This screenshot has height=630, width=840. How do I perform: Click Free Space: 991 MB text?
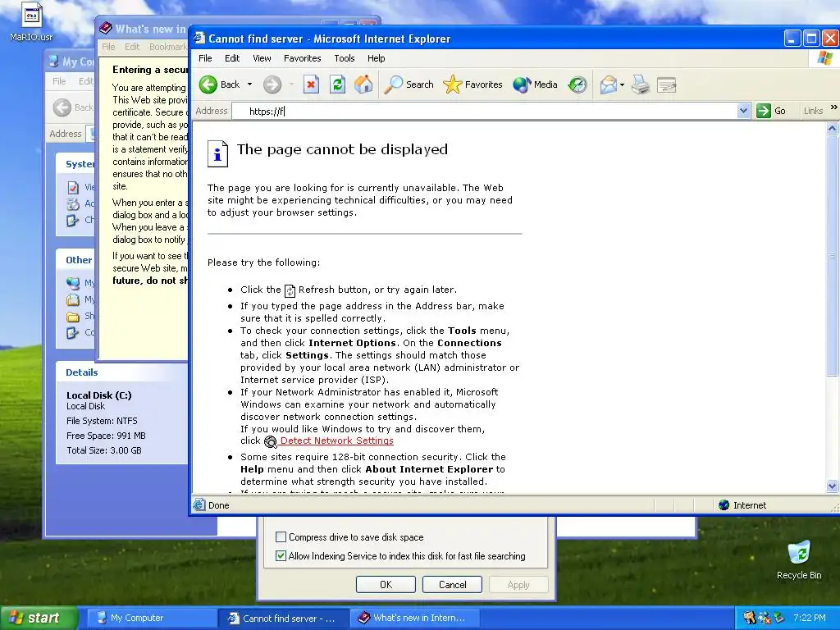click(106, 436)
